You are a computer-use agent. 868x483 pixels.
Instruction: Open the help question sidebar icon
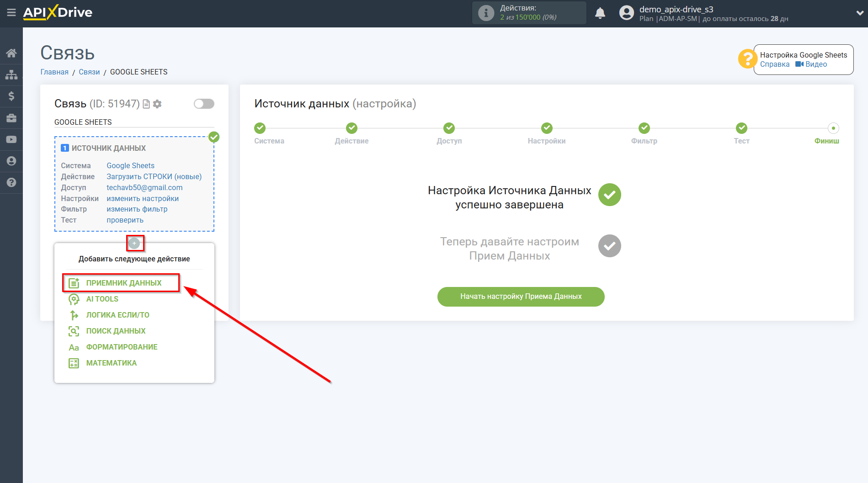(x=11, y=182)
